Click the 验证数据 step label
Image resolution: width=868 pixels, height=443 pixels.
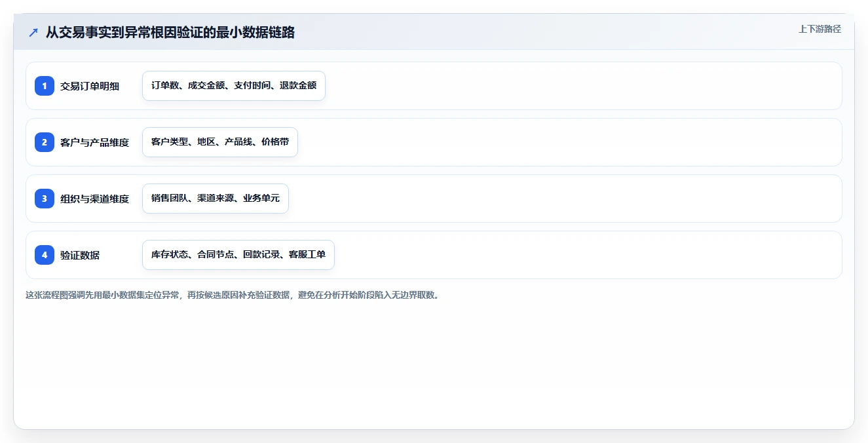(x=80, y=255)
